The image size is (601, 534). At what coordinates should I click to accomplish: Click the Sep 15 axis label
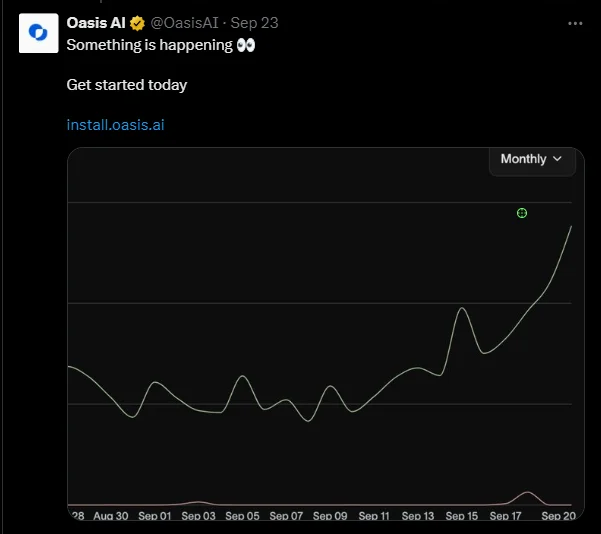[x=461, y=516]
